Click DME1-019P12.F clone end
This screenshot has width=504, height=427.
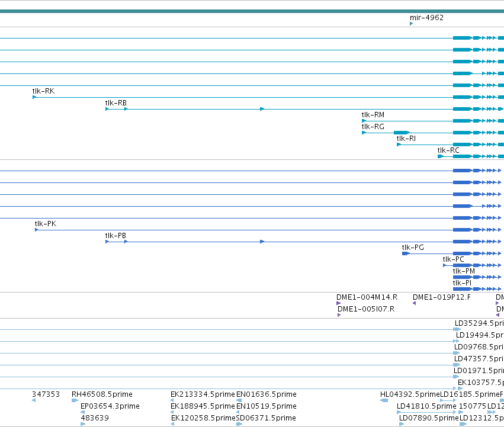(x=442, y=297)
